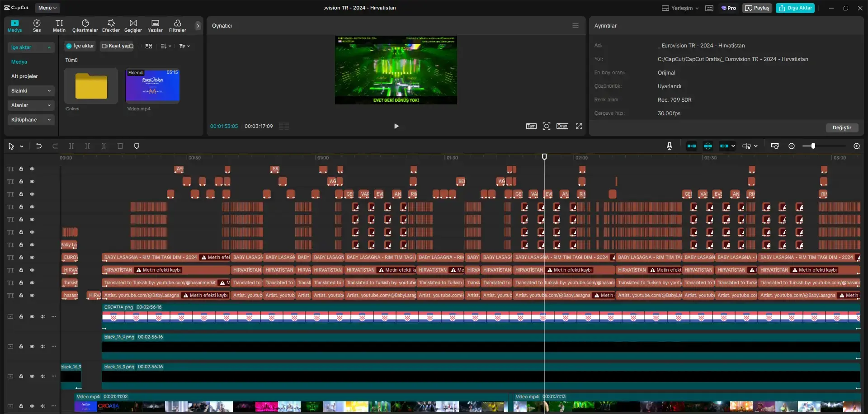Click the undo arrow in timeline toolbar
This screenshot has height=414, width=868.
pyautogui.click(x=39, y=146)
